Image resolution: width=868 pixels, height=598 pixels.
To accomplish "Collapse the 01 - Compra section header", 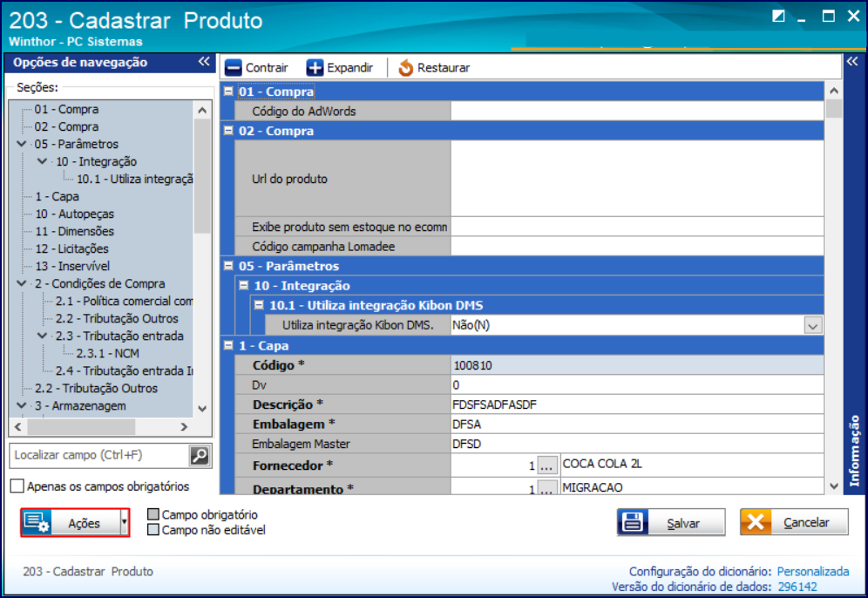I will click(228, 92).
